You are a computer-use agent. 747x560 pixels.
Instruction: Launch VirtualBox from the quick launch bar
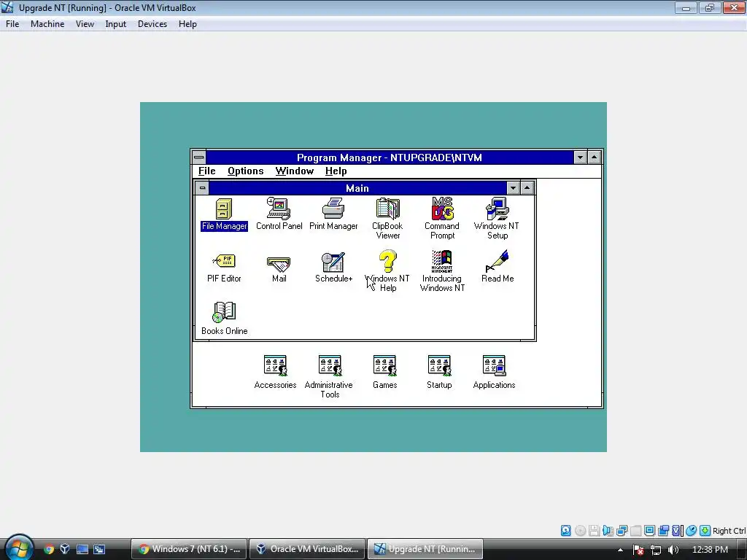click(65, 549)
